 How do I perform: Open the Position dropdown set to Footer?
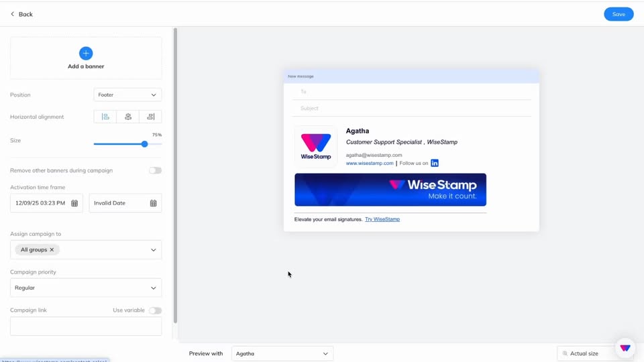click(x=127, y=95)
